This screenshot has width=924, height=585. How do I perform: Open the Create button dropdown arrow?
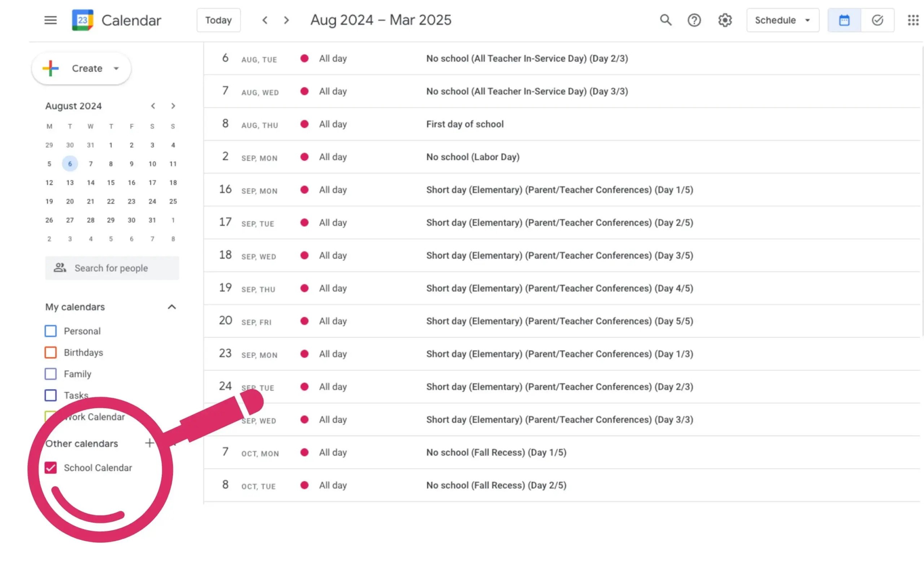(x=116, y=68)
